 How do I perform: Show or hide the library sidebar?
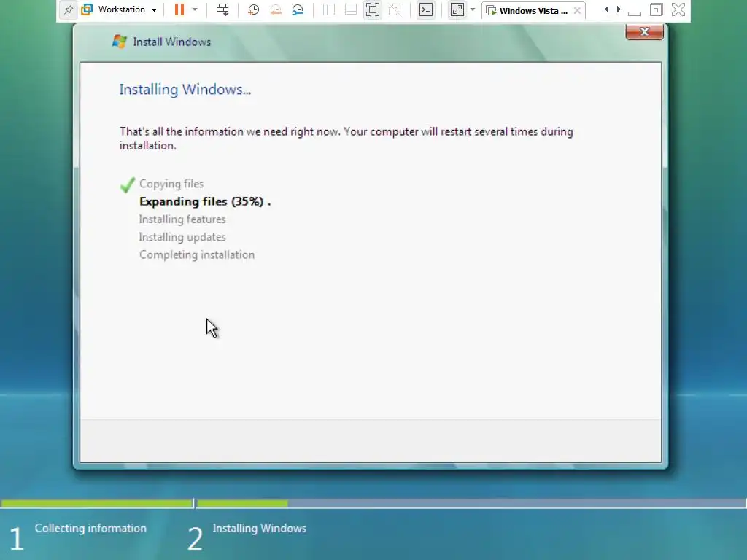329,9
